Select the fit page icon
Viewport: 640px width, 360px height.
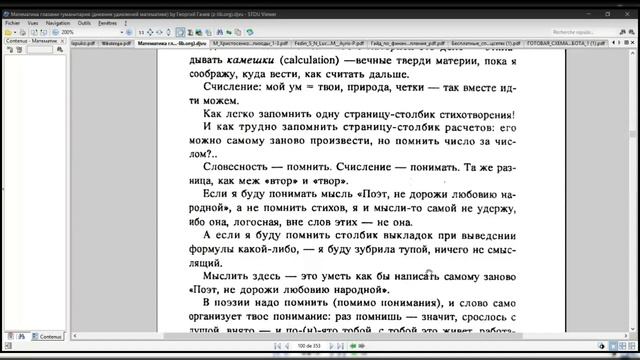coord(150,32)
